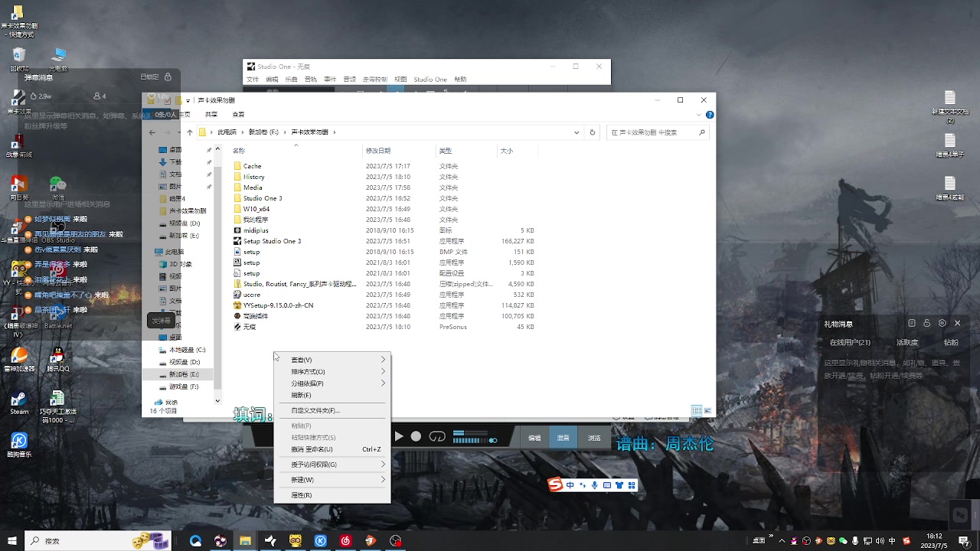
Task: Open address bar history dropdown
Action: coord(577,132)
